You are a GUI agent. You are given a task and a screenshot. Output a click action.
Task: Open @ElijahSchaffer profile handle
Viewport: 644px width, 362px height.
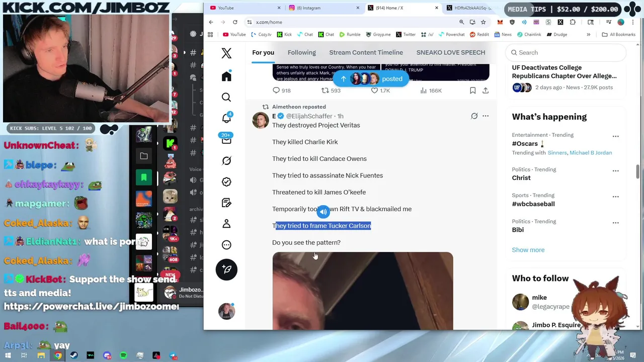point(309,116)
